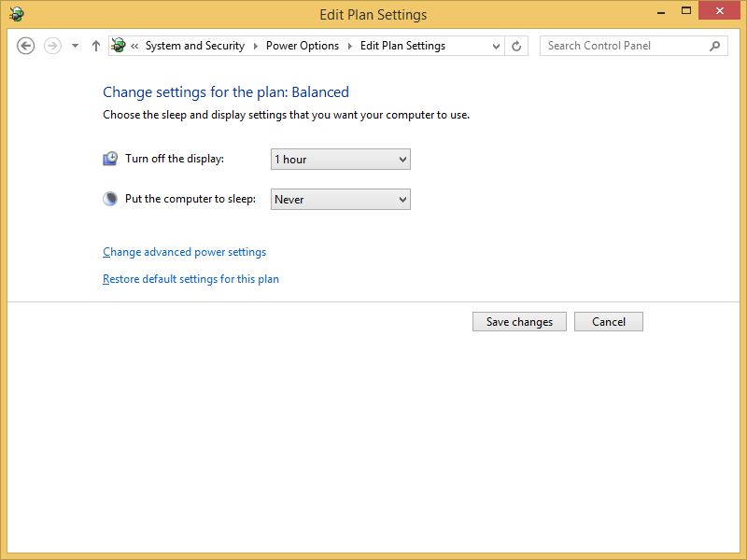
Task: Maximize the Edit Plan Settings window
Action: [686, 11]
